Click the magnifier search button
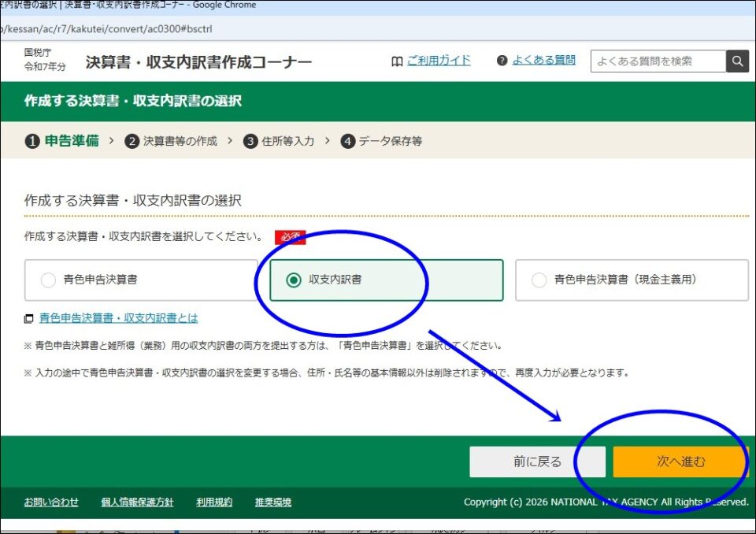The image size is (756, 534). pyautogui.click(x=737, y=61)
